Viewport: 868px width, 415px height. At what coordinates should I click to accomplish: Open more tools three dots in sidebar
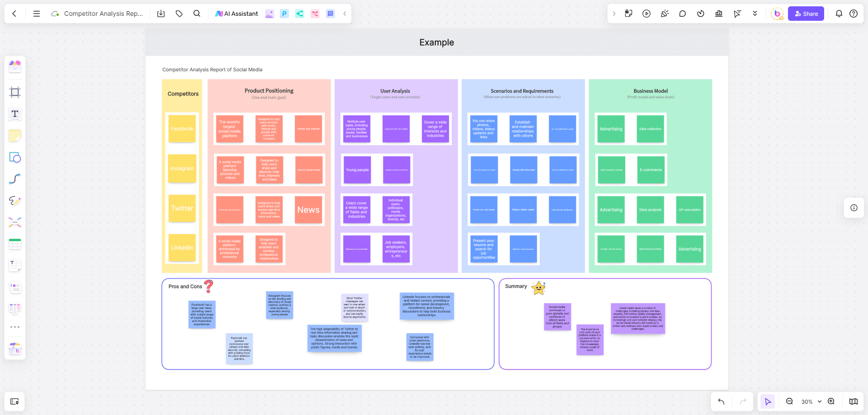pyautogui.click(x=15, y=327)
